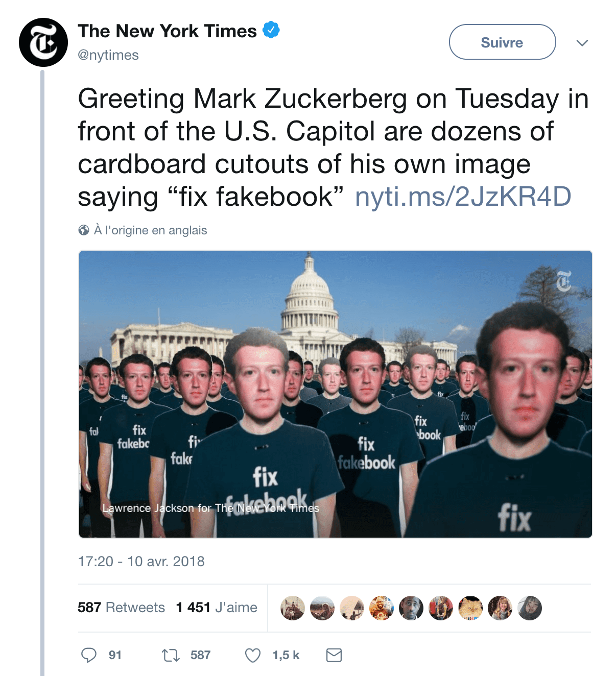Open the last gray liker avatar
Image resolution: width=616 pixels, height=676 pixels.
click(x=530, y=608)
